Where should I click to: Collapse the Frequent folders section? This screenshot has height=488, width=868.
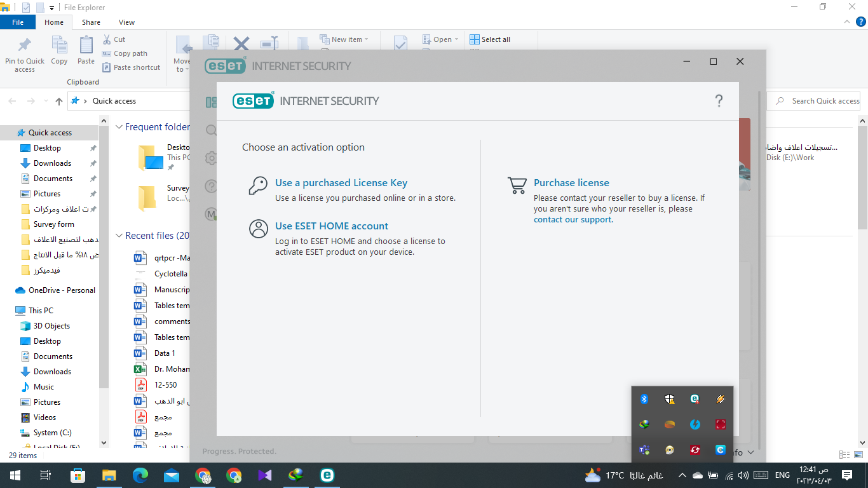click(119, 127)
